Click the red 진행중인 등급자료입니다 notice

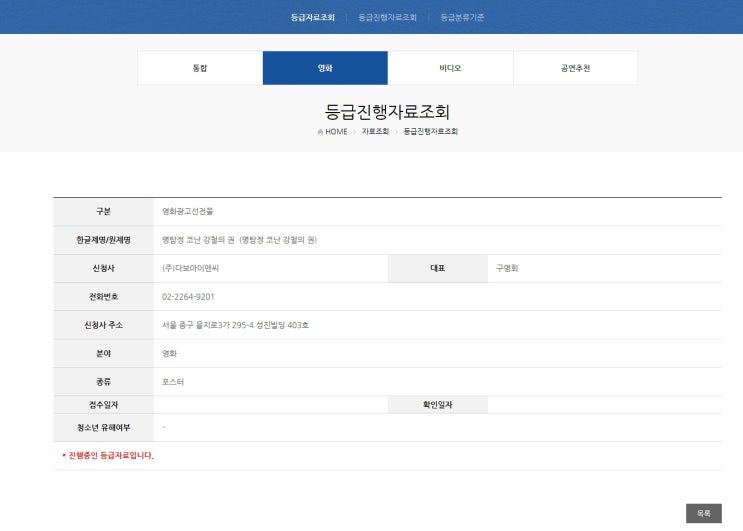click(108, 455)
